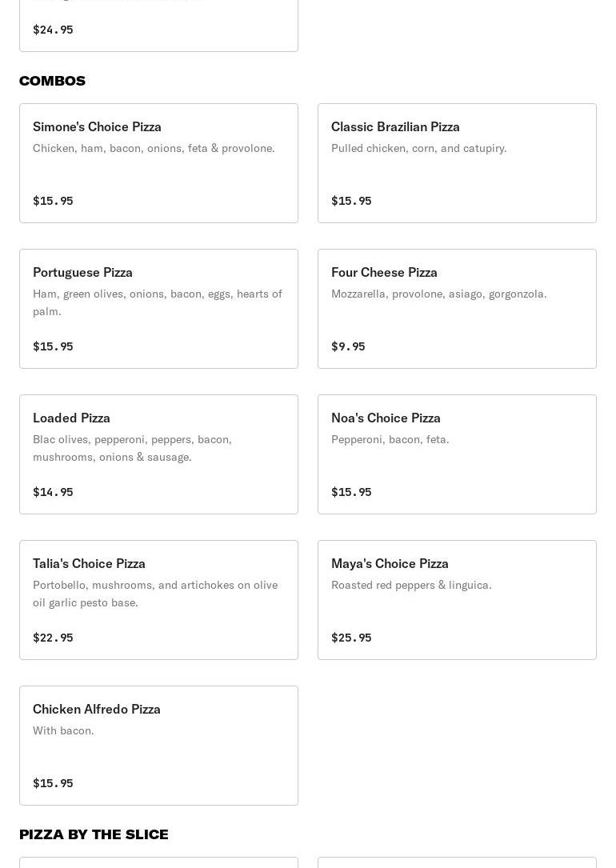The height and width of the screenshot is (868, 616).
Task: Click the $9.95 price
Action: [348, 346]
